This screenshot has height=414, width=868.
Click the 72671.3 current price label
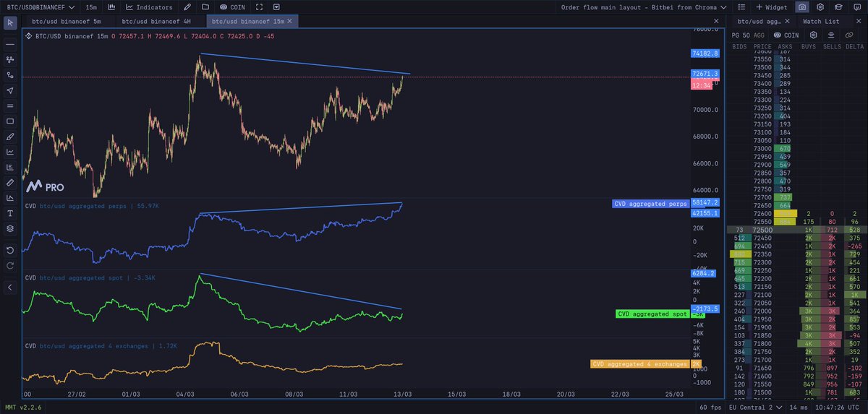pos(705,74)
